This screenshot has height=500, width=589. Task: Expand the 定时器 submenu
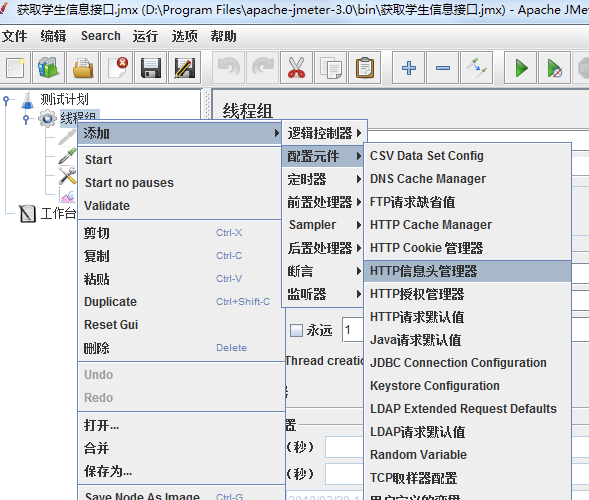(323, 179)
